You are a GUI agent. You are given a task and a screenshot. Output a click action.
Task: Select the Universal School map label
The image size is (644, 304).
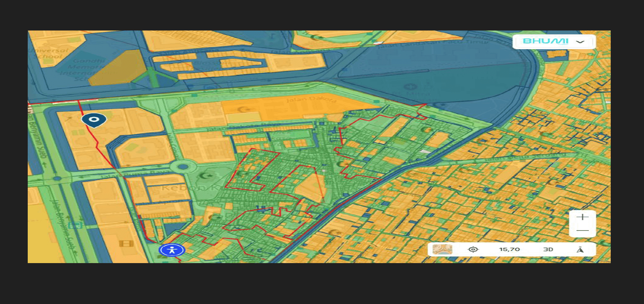coord(48,53)
